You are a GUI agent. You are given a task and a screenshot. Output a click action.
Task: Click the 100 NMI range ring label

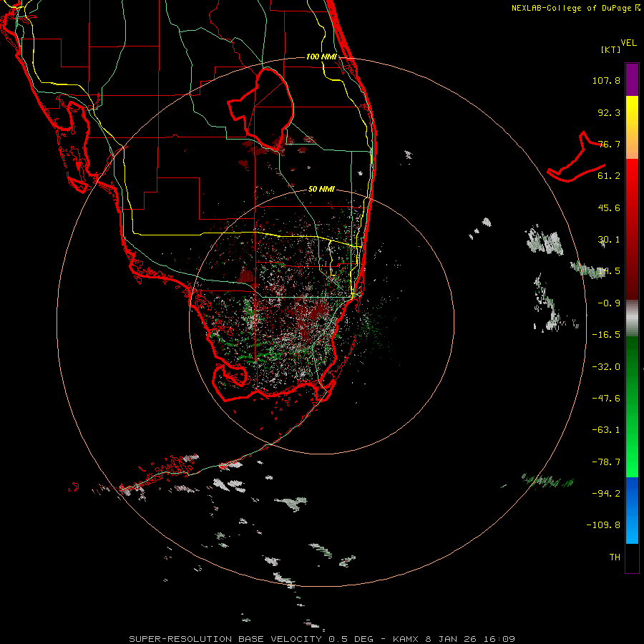321,57
